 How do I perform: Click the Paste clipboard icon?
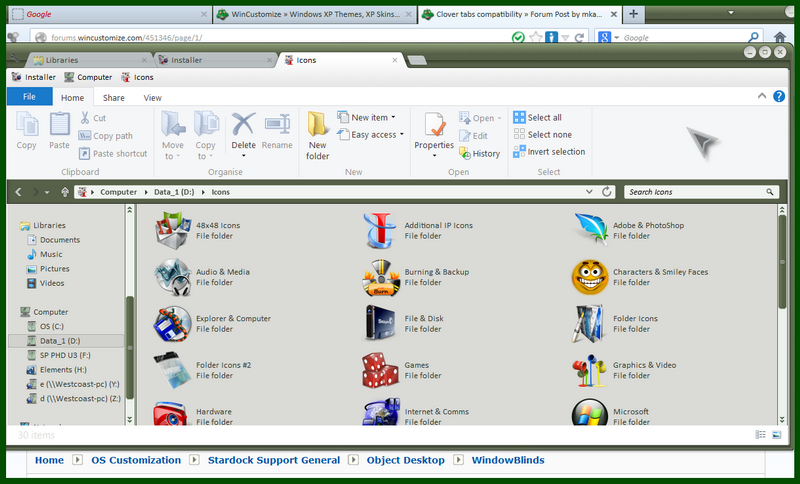59,124
